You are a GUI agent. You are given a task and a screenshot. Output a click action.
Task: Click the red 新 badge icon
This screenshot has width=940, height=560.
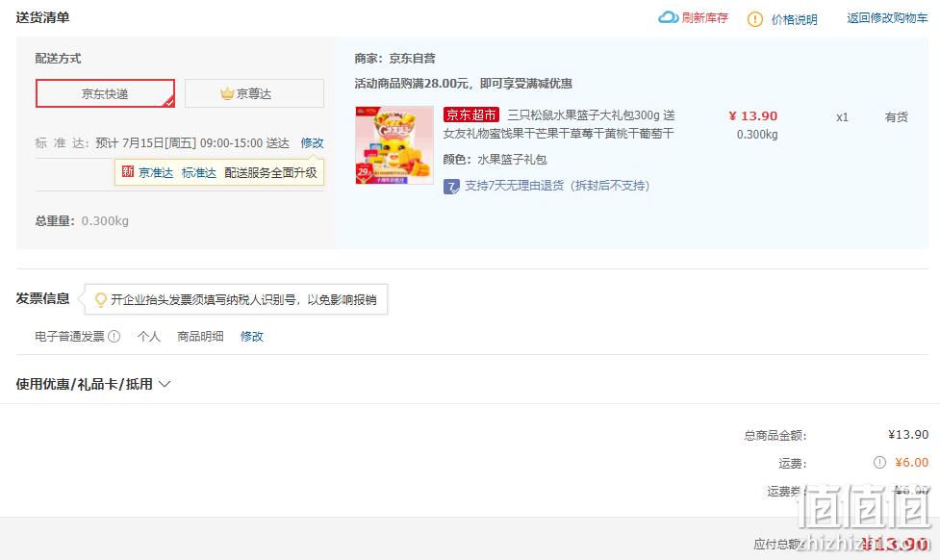point(128,172)
